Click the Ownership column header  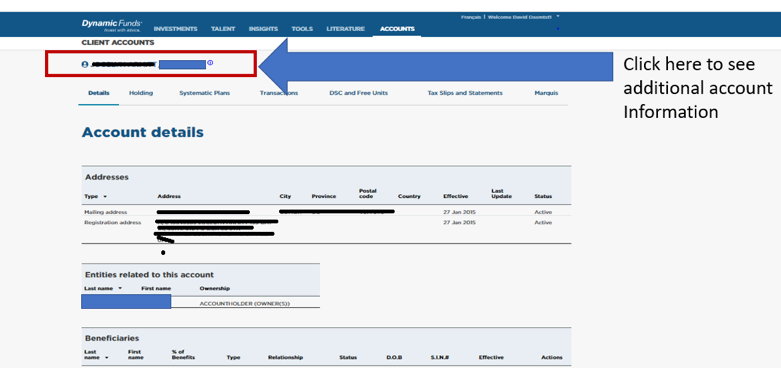tap(215, 289)
